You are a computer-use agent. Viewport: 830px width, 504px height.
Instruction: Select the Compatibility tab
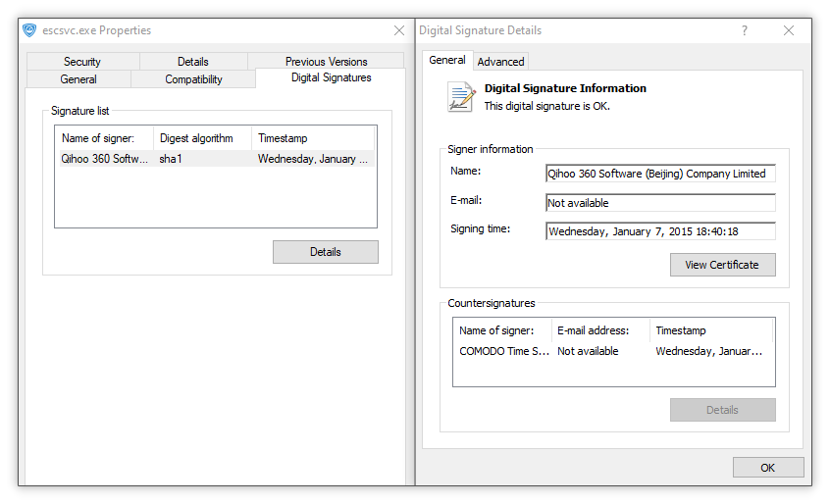[x=193, y=79]
